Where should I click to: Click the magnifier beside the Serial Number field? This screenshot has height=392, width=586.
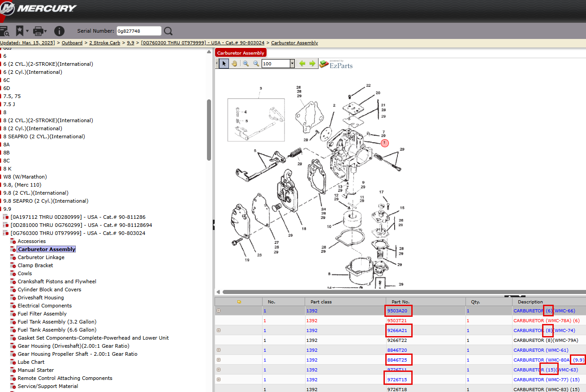(x=168, y=31)
